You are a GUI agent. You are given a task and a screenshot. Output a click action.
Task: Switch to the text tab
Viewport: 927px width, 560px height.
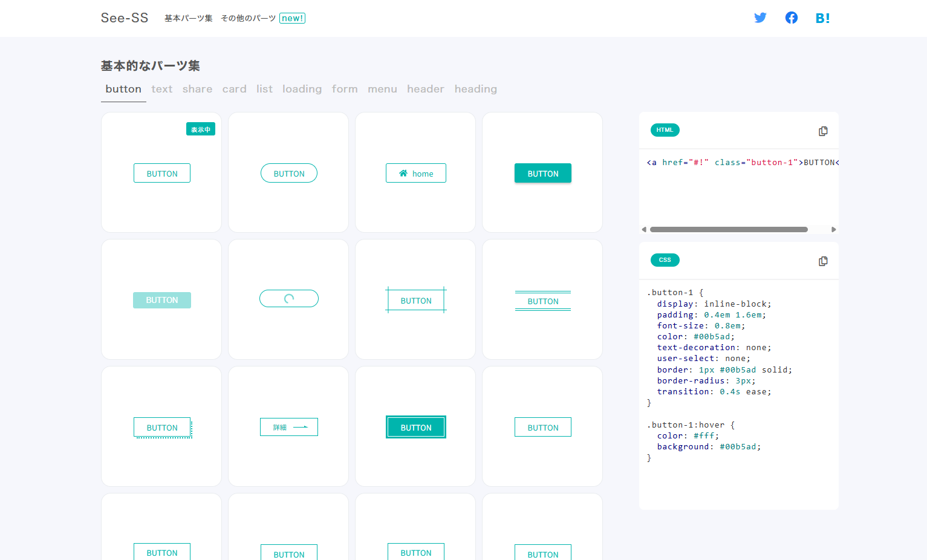pyautogui.click(x=161, y=89)
